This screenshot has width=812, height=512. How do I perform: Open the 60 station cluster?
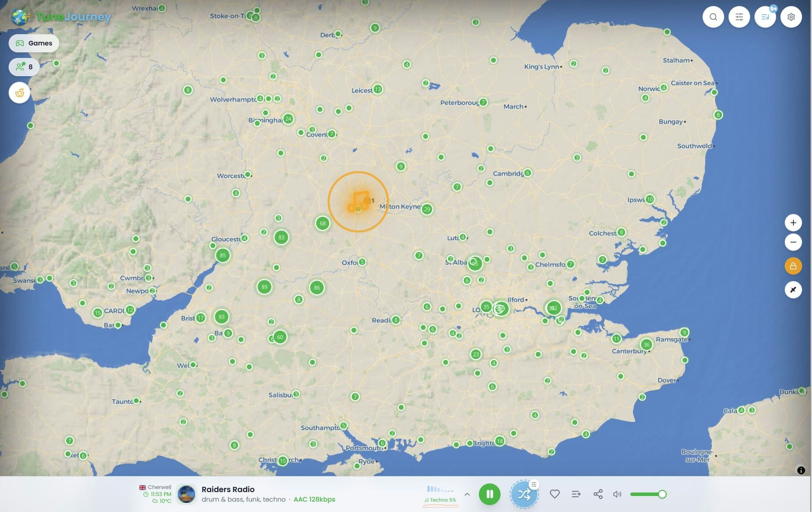[280, 337]
